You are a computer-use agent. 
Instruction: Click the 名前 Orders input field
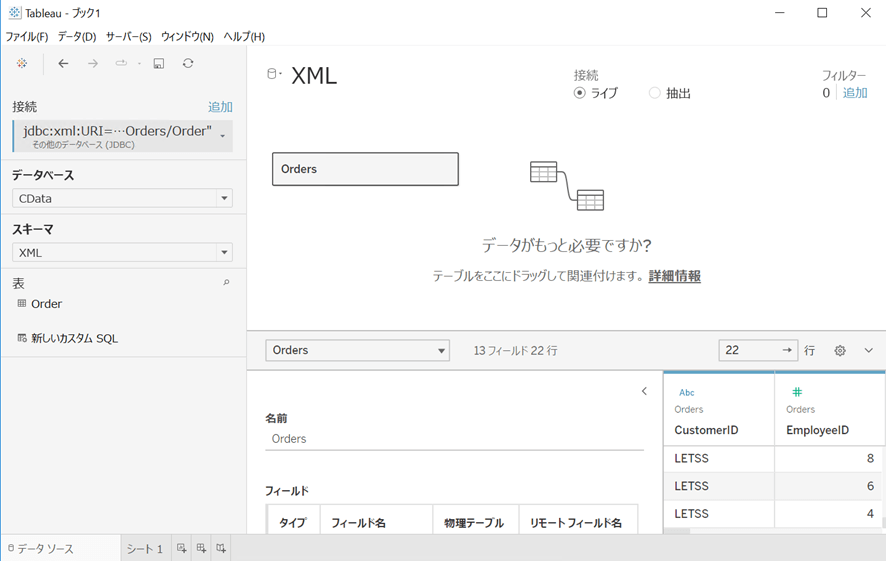click(454, 439)
